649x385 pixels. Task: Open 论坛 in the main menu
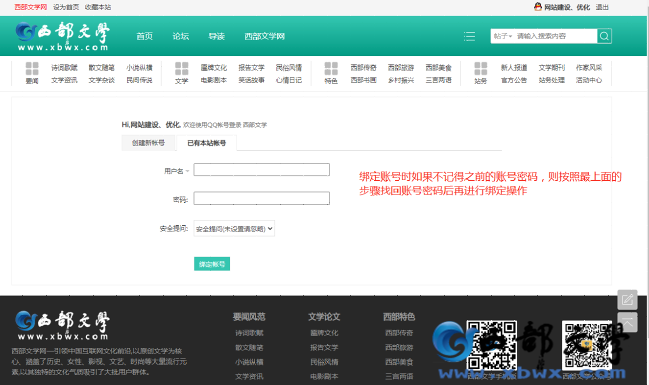pos(180,36)
